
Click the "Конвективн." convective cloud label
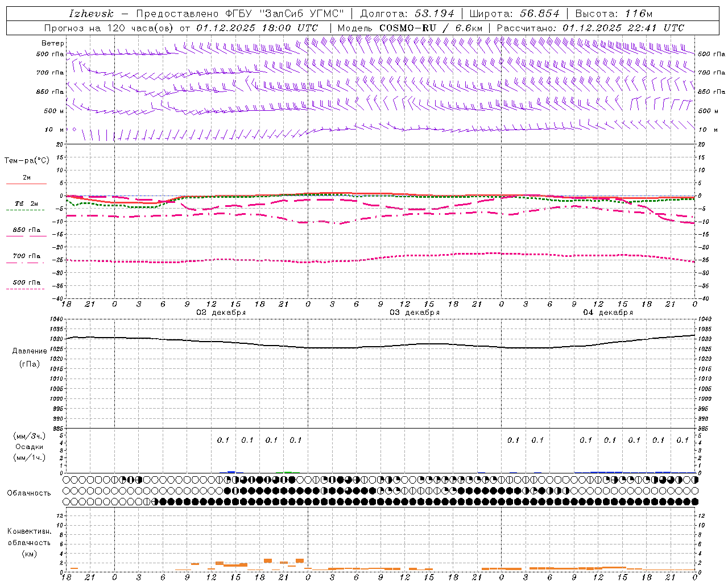[29, 531]
